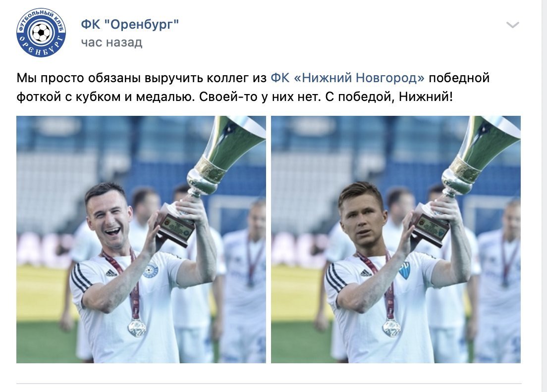Open the right edited photo with trophy
547x392 pixels.
[x=396, y=240]
